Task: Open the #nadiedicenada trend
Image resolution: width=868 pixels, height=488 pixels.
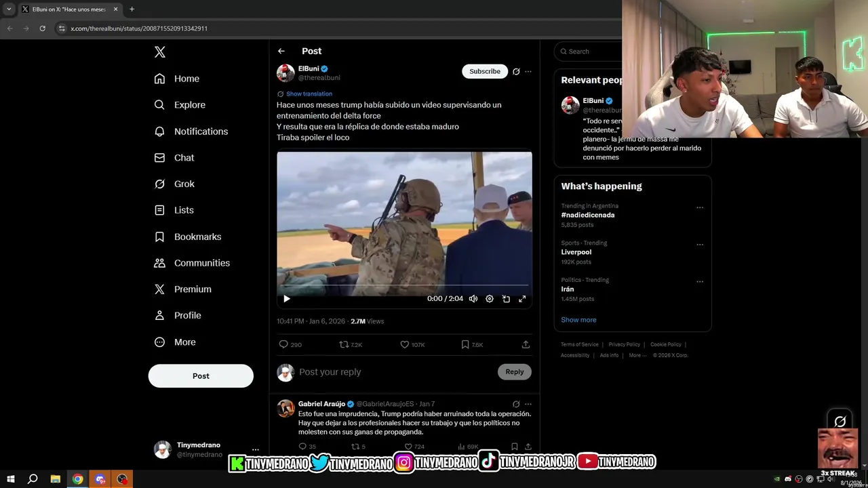Action: 588,216
